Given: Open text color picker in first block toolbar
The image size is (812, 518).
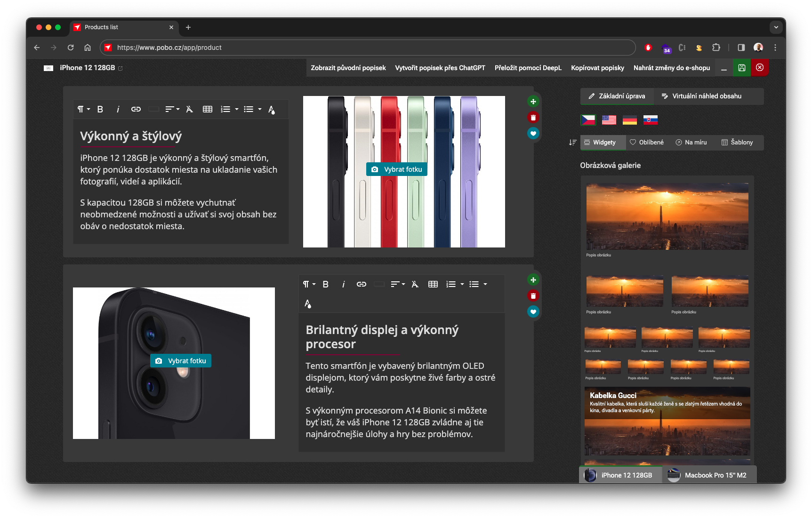Looking at the screenshot, I should (272, 110).
